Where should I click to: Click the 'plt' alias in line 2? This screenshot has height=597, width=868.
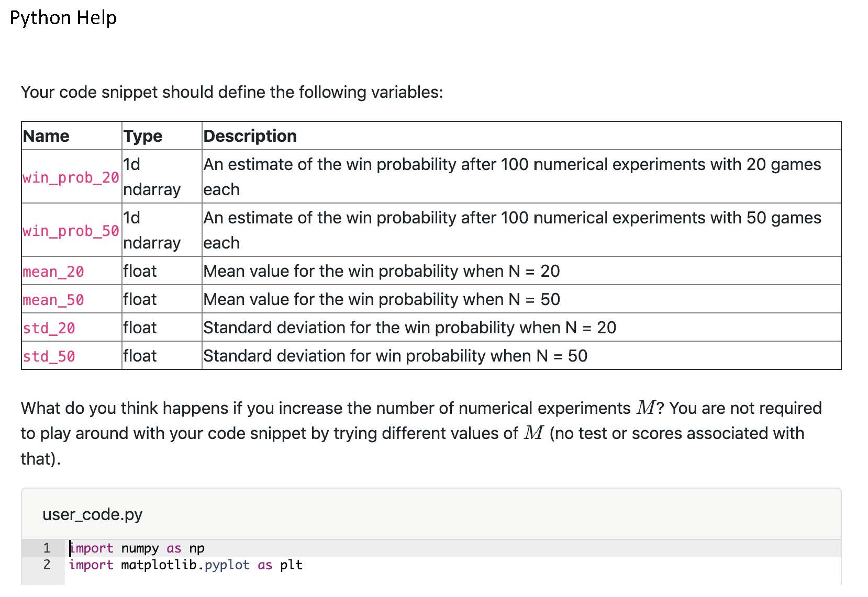point(291,565)
